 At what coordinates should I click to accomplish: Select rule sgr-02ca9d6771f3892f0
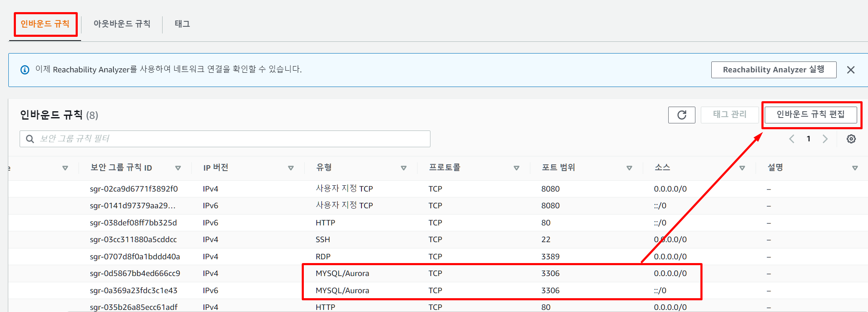pos(134,189)
